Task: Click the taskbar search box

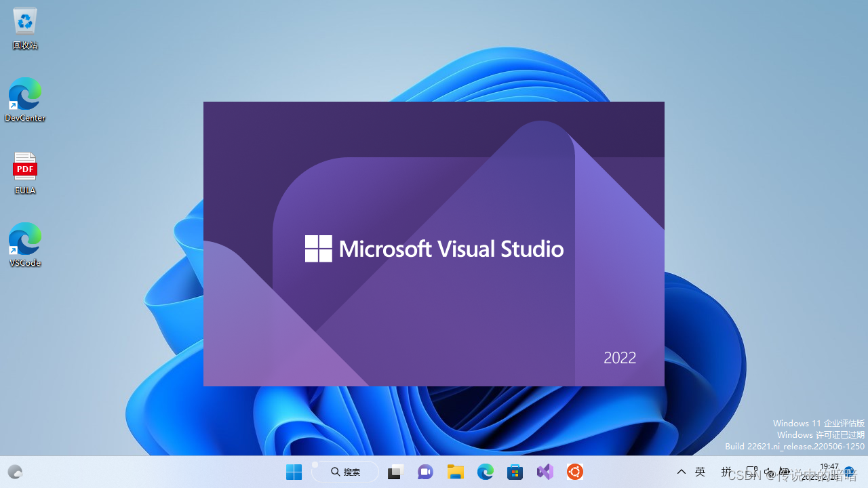Action: [x=345, y=472]
